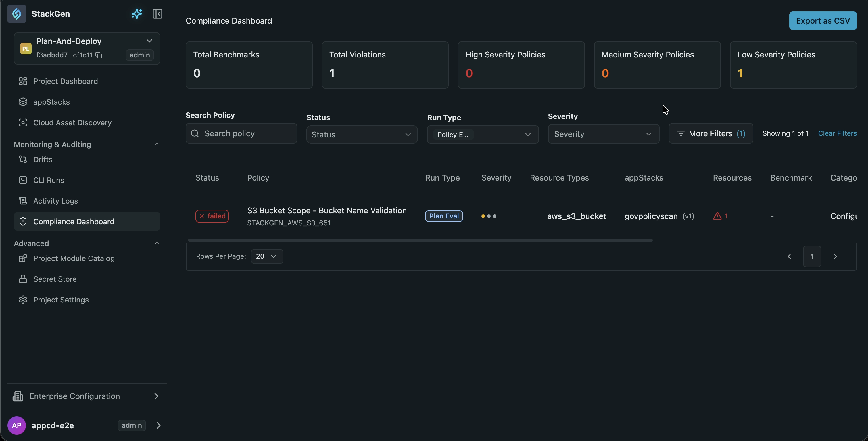The image size is (868, 441).
Task: Click the Activity Logs icon
Action: (23, 201)
